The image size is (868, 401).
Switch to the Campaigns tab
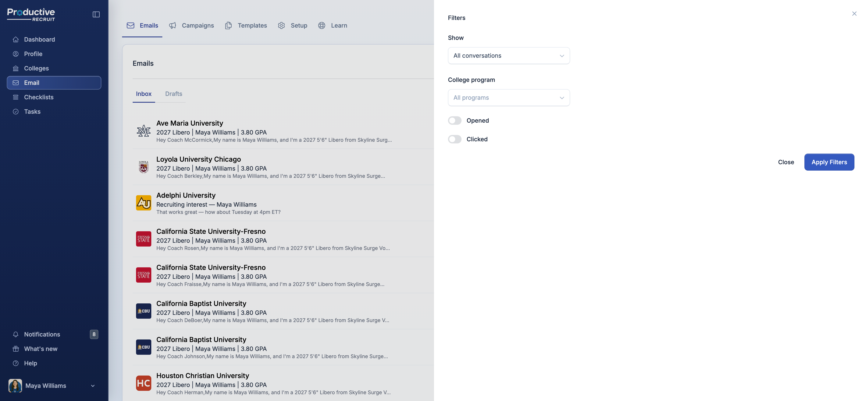[191, 26]
